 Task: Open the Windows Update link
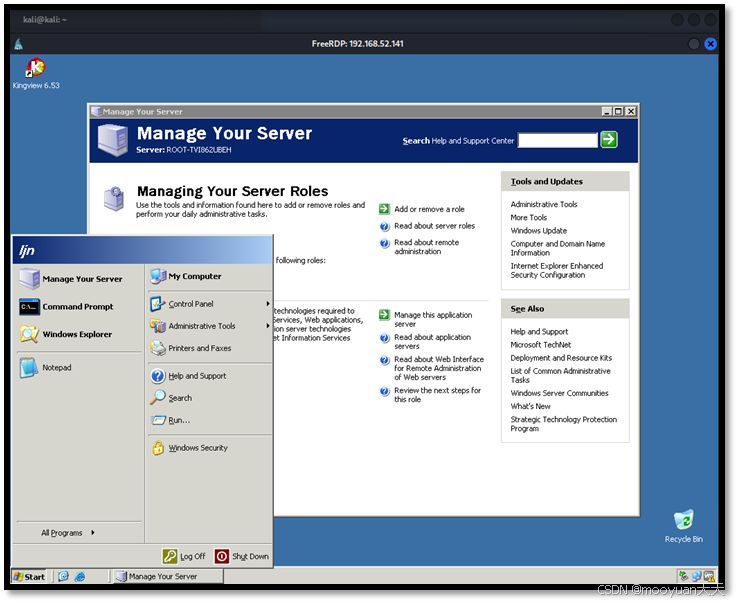538,231
